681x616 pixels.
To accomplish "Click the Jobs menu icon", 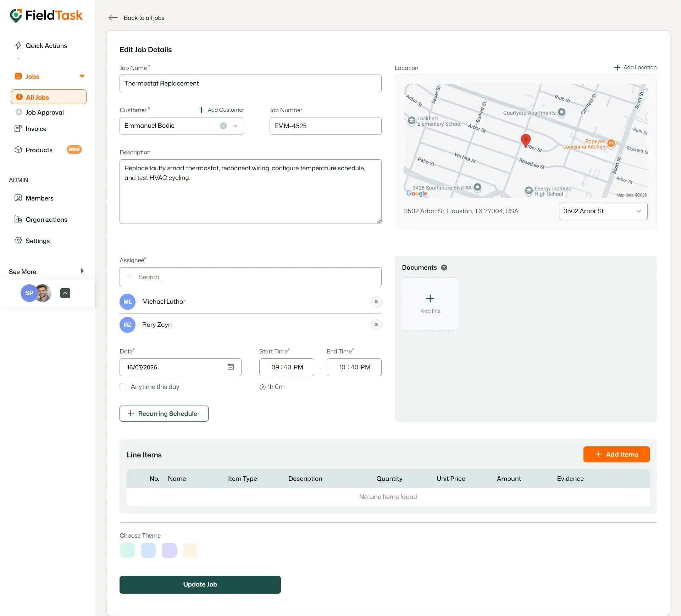I will (18, 76).
